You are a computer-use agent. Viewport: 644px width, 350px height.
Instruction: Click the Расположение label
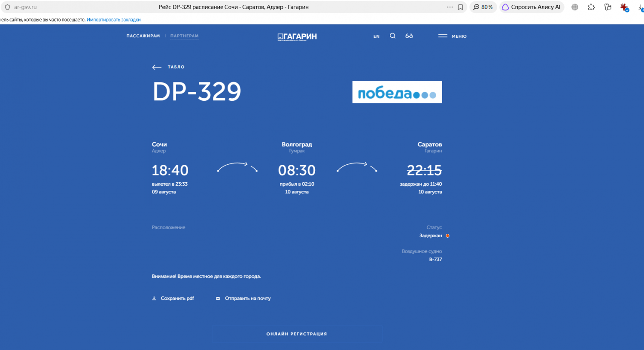point(169,228)
